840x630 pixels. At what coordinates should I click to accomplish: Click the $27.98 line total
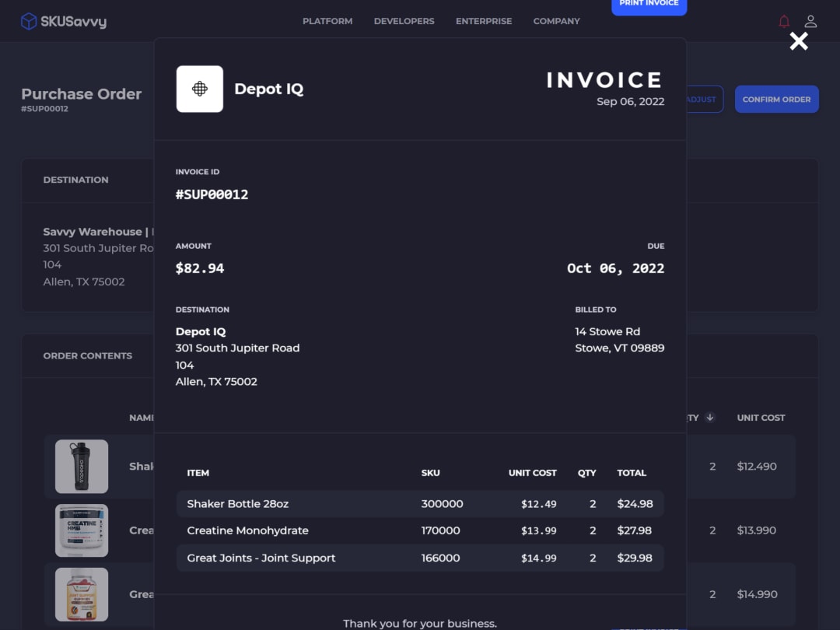(635, 530)
